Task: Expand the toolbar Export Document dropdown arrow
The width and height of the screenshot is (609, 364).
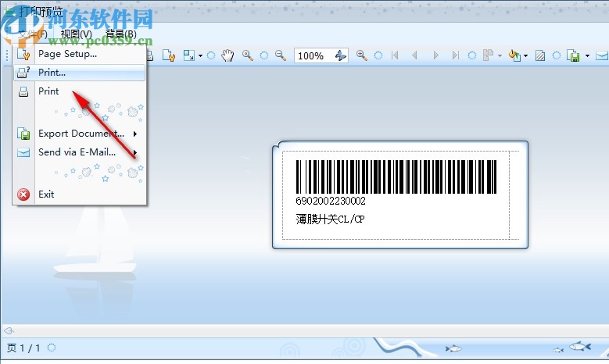Action: 587,56
